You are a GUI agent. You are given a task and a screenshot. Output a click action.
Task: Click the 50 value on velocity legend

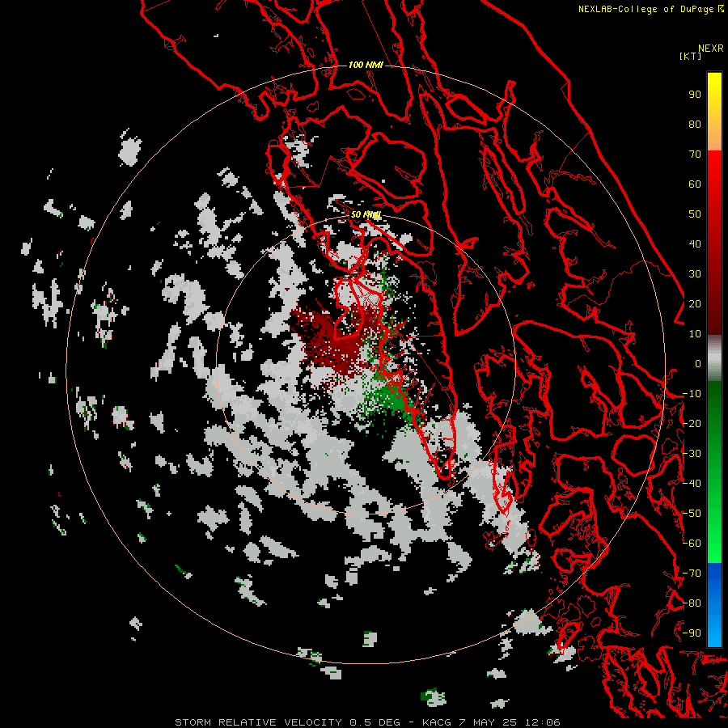(695, 214)
